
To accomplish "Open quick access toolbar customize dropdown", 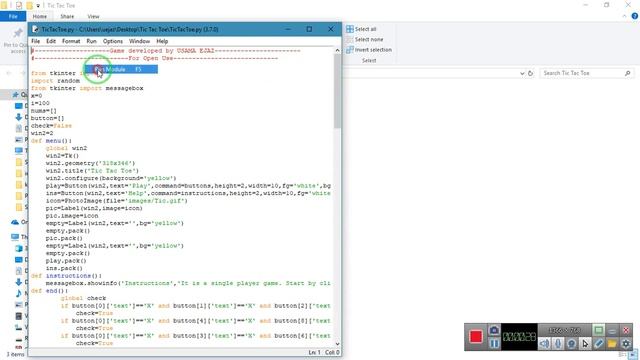I will pyautogui.click(x=38, y=5).
